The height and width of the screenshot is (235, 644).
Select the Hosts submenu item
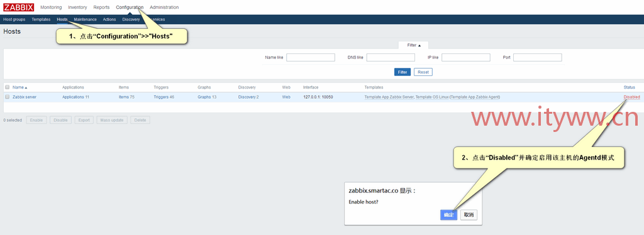click(62, 19)
